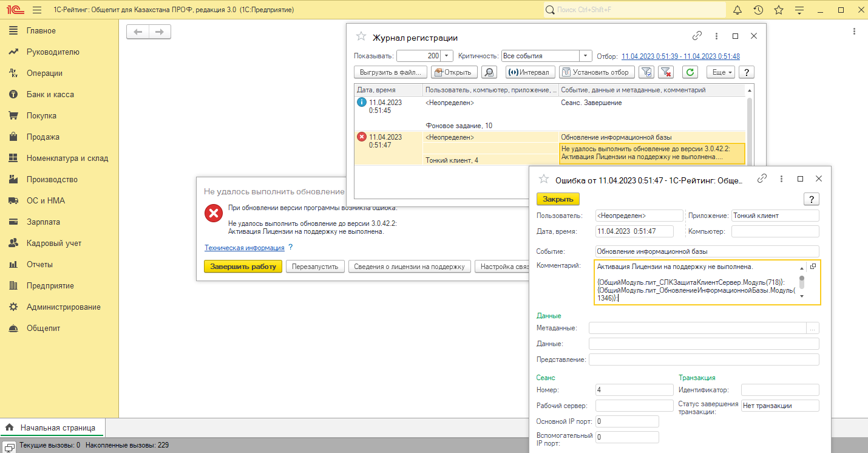Open the Главное section
Image resolution: width=868 pixels, height=453 pixels.
point(41,31)
